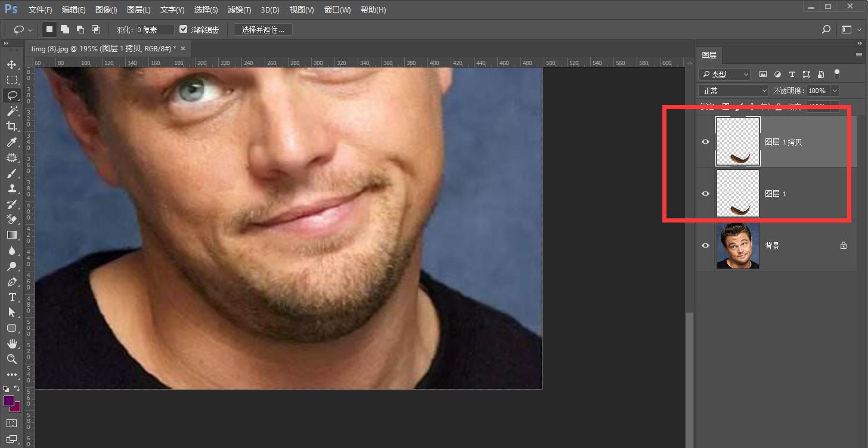Viewport: 868px width, 448px height.
Task: Hide the 背景 layer visibility
Action: [706, 246]
